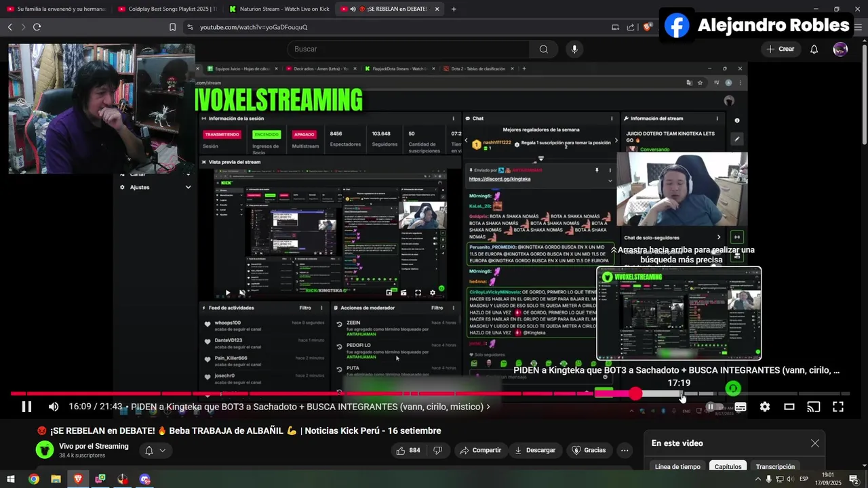
Task: Open the YouTube account avatar menu
Action: point(840,49)
